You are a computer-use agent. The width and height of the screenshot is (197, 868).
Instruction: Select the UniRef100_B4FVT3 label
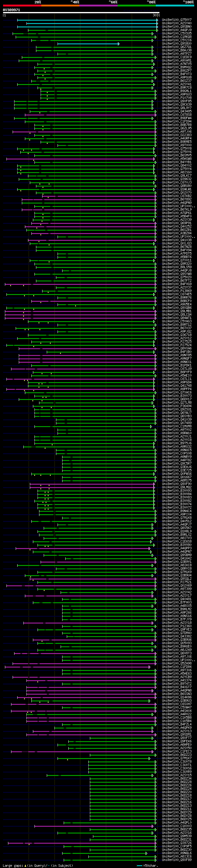[x=176, y=74]
